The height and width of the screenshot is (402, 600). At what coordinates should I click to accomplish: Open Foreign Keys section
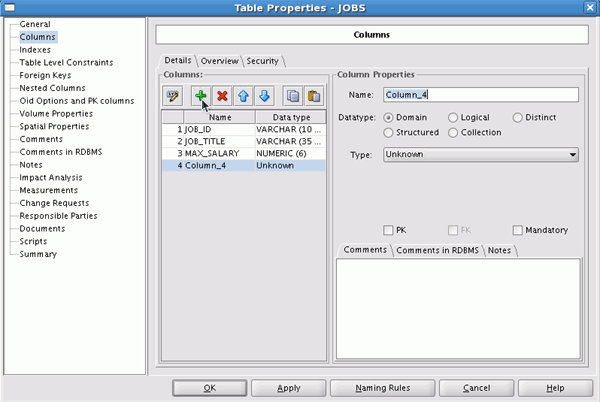pyautogui.click(x=45, y=75)
